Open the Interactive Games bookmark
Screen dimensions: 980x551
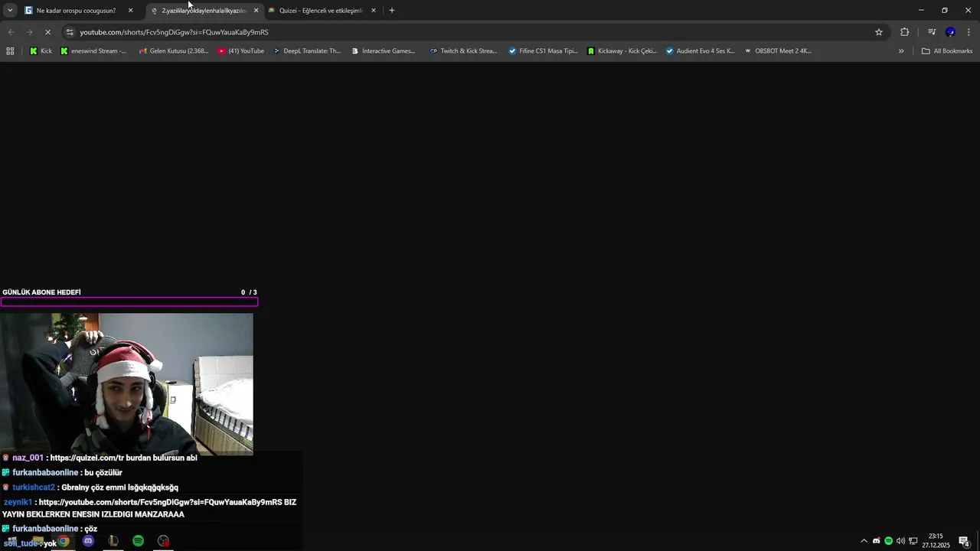384,51
